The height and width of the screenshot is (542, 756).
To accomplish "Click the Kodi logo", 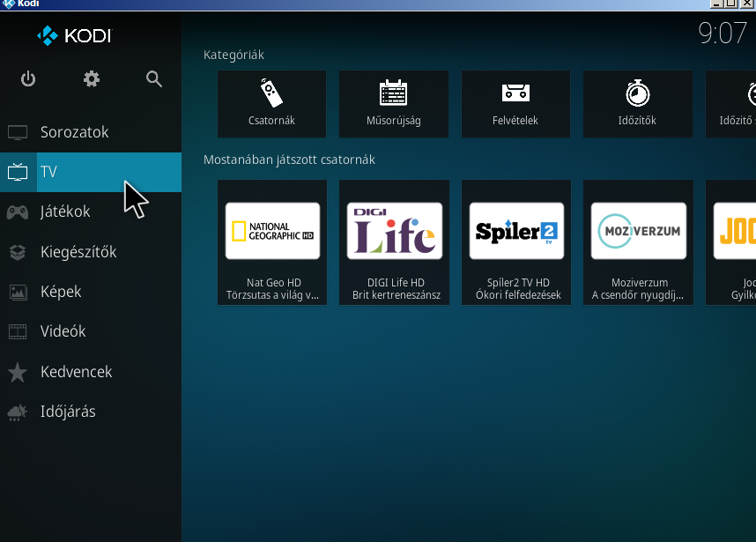I will pos(74,35).
